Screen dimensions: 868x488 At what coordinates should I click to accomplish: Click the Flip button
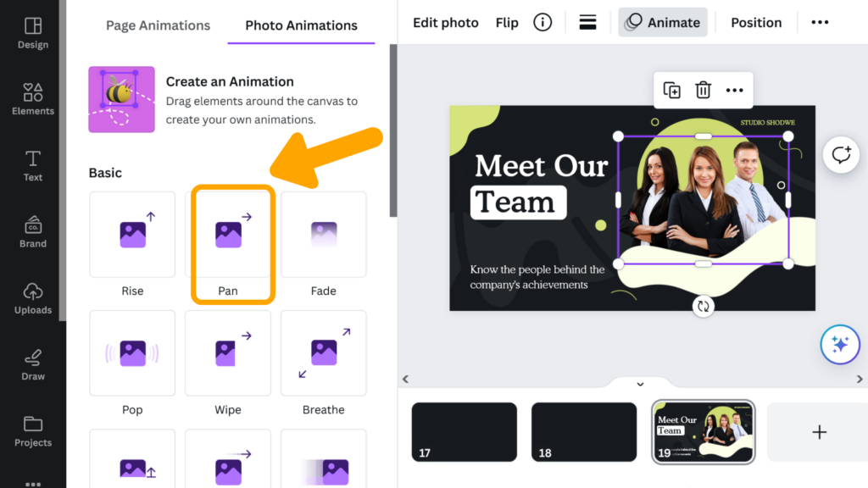click(507, 23)
